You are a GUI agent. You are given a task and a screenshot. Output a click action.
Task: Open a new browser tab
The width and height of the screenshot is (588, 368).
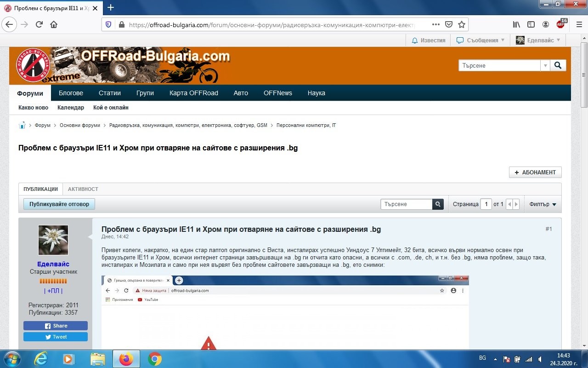pyautogui.click(x=111, y=7)
